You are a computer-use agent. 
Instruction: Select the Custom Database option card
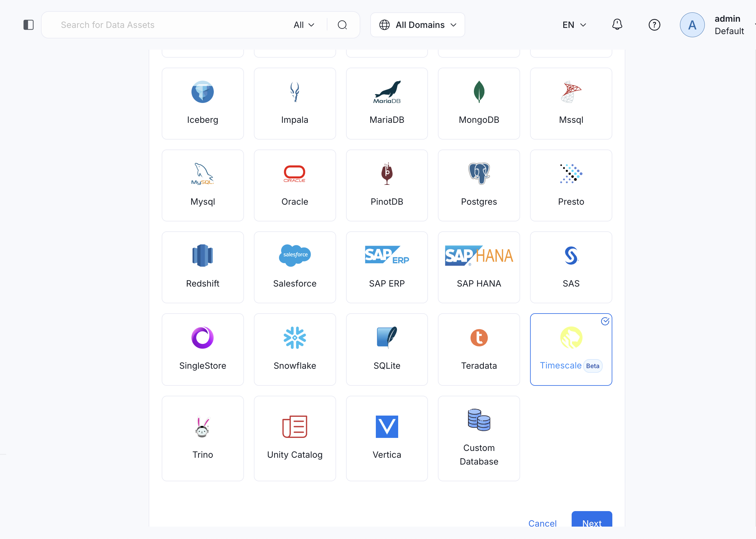point(479,438)
